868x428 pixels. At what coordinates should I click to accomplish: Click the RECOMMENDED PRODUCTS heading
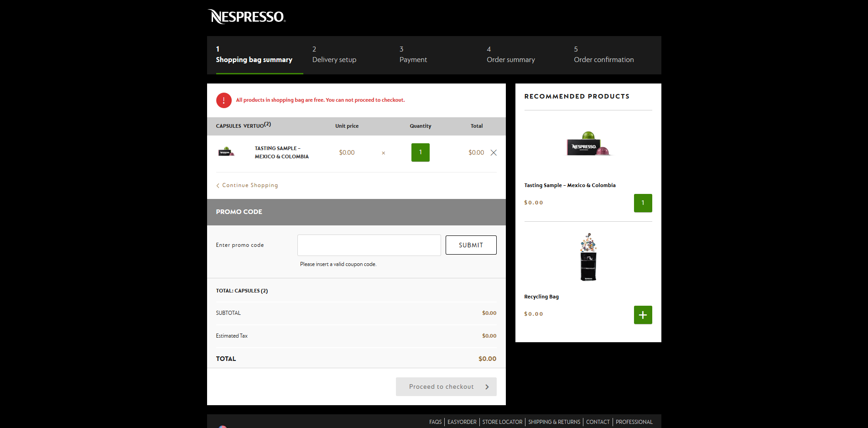(x=577, y=96)
